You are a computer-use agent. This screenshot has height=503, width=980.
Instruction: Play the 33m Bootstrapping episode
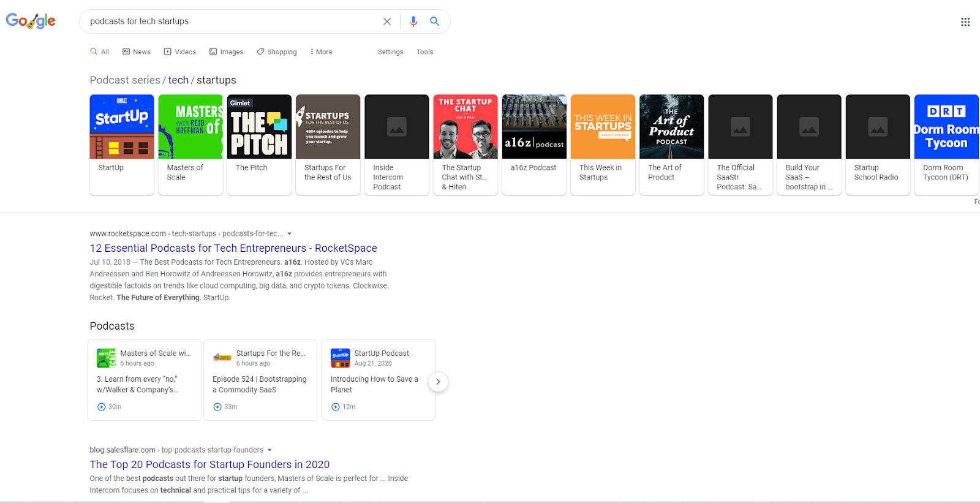coord(217,407)
